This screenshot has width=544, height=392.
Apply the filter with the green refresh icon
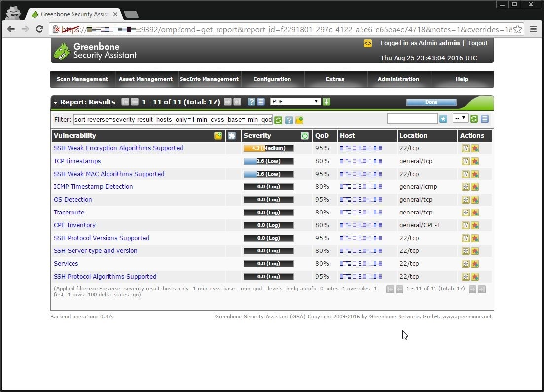[x=278, y=120]
